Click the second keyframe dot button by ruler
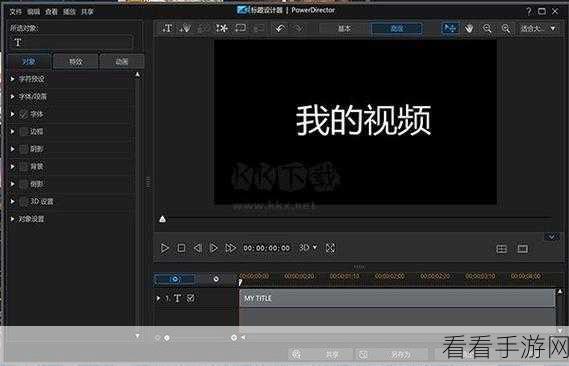Screen dimensions: 569x366 coord(216,279)
